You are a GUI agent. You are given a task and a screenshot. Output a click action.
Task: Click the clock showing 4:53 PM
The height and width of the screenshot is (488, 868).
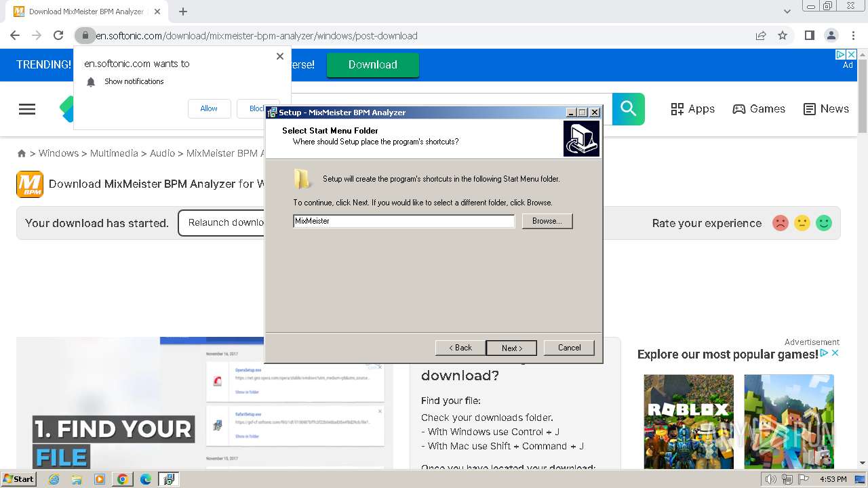833,479
